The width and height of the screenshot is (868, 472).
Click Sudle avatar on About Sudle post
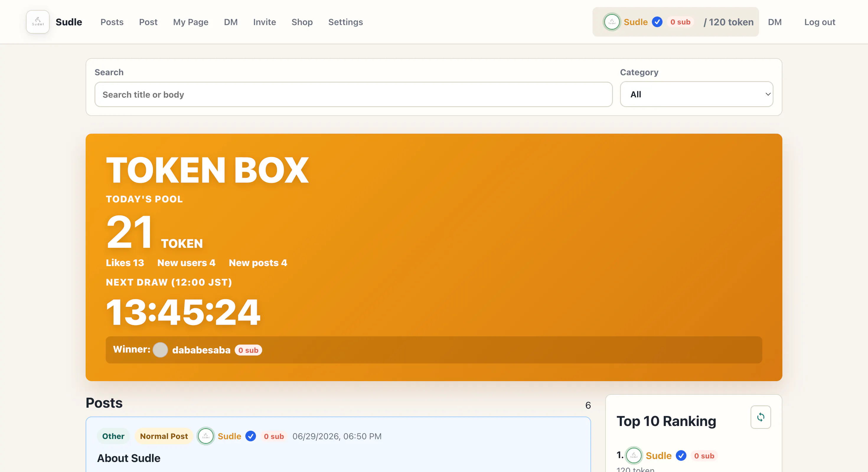205,436
